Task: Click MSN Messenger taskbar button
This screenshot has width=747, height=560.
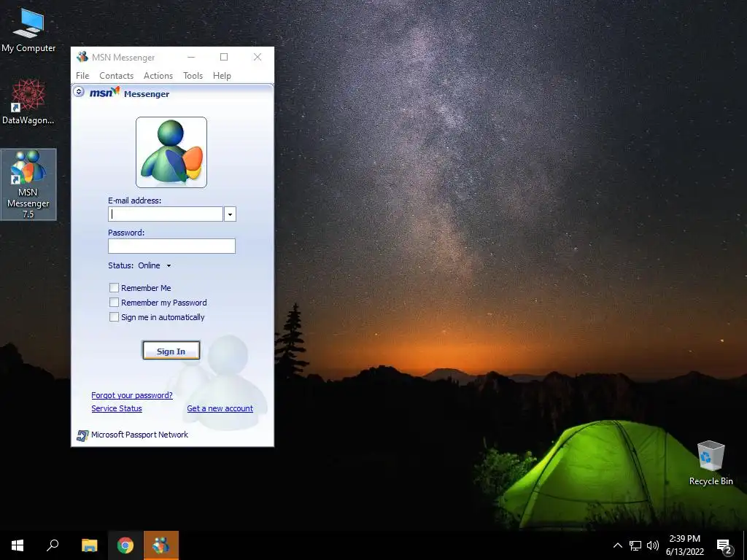Action: pyautogui.click(x=161, y=545)
